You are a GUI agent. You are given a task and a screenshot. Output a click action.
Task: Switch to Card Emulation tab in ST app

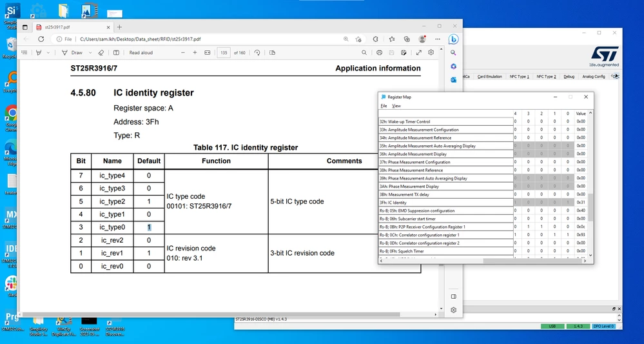pyautogui.click(x=489, y=76)
